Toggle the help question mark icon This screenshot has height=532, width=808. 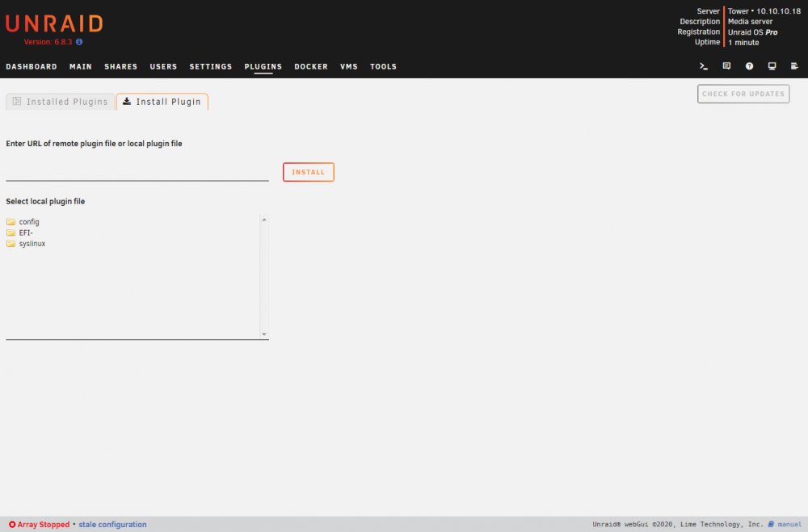[x=749, y=66]
